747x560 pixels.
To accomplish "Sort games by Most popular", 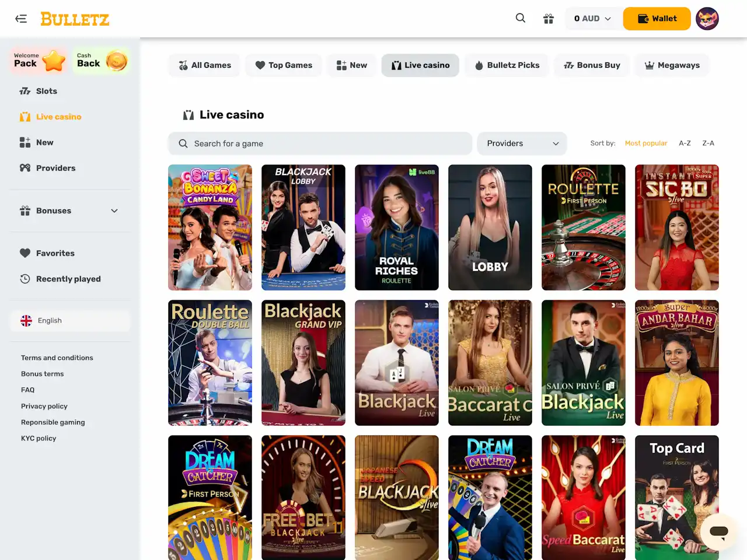I will click(x=645, y=143).
